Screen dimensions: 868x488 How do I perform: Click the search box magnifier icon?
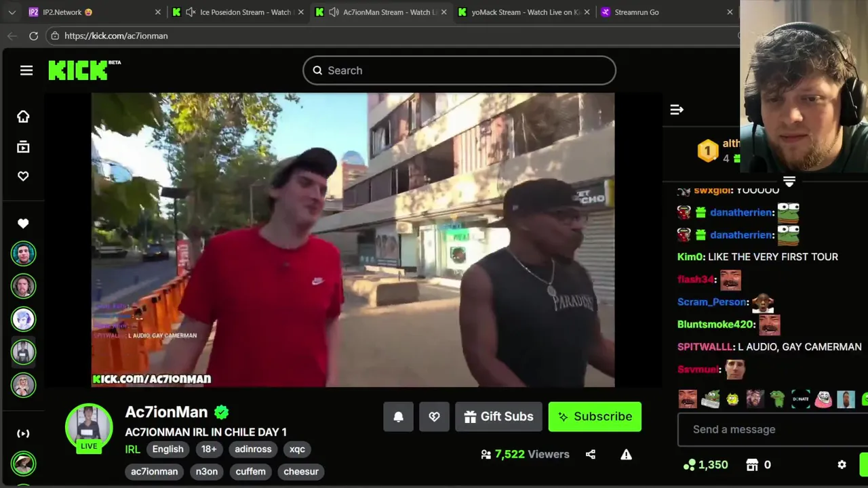coord(317,70)
